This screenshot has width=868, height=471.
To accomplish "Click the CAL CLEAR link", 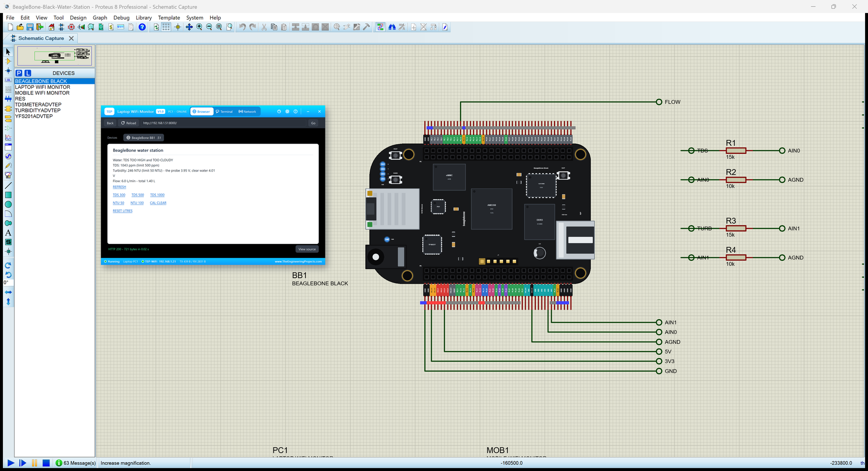I will [158, 203].
